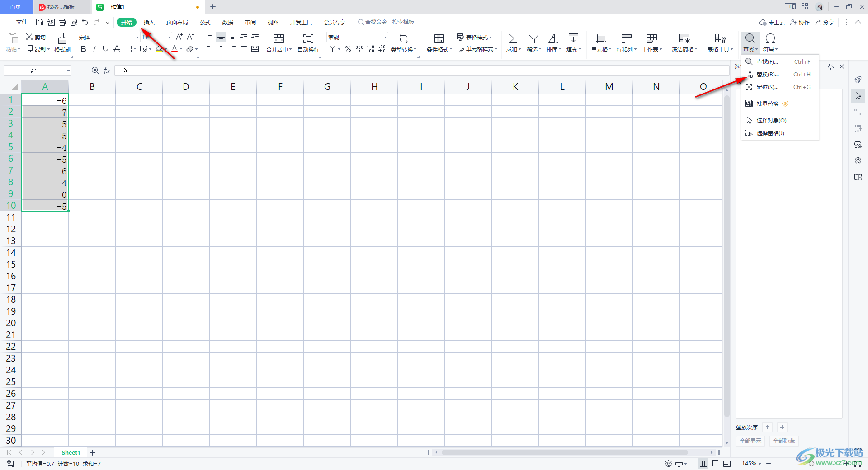Switch to Page Layout view in status bar
This screenshot has width=868, height=470.
click(x=715, y=464)
